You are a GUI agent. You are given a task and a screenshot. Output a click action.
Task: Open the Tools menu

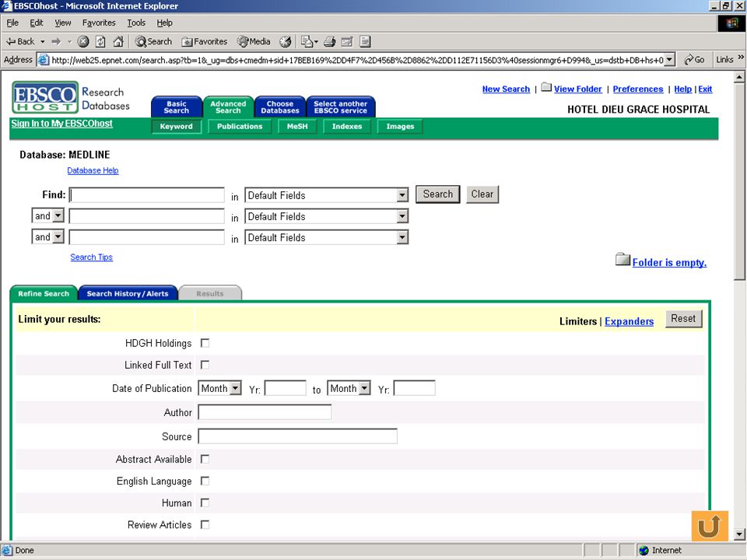pyautogui.click(x=135, y=23)
